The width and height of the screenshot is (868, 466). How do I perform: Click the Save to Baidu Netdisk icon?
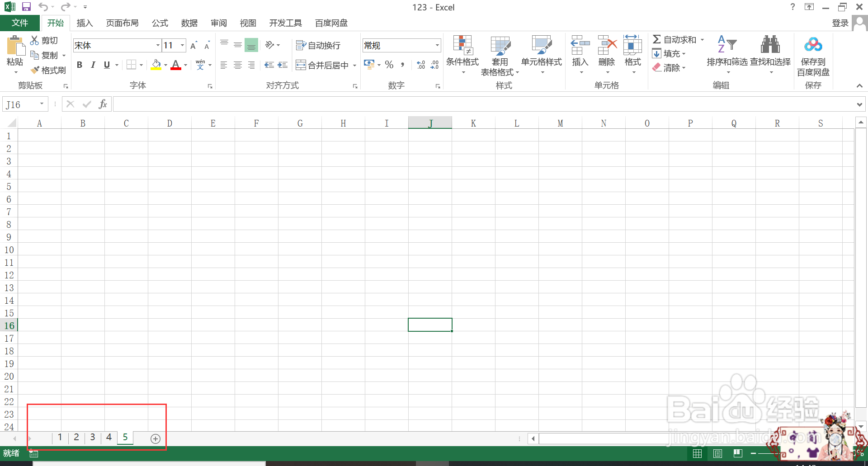(x=813, y=44)
